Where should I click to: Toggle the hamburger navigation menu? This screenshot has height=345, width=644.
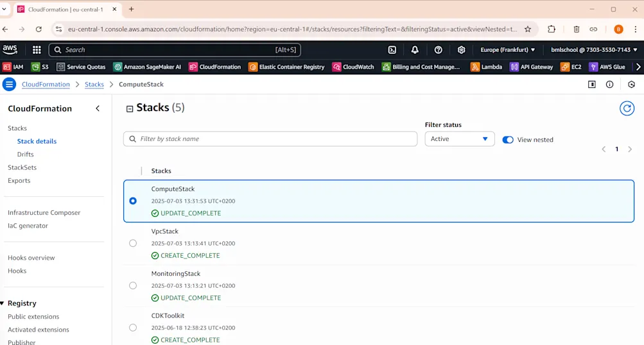pos(9,84)
